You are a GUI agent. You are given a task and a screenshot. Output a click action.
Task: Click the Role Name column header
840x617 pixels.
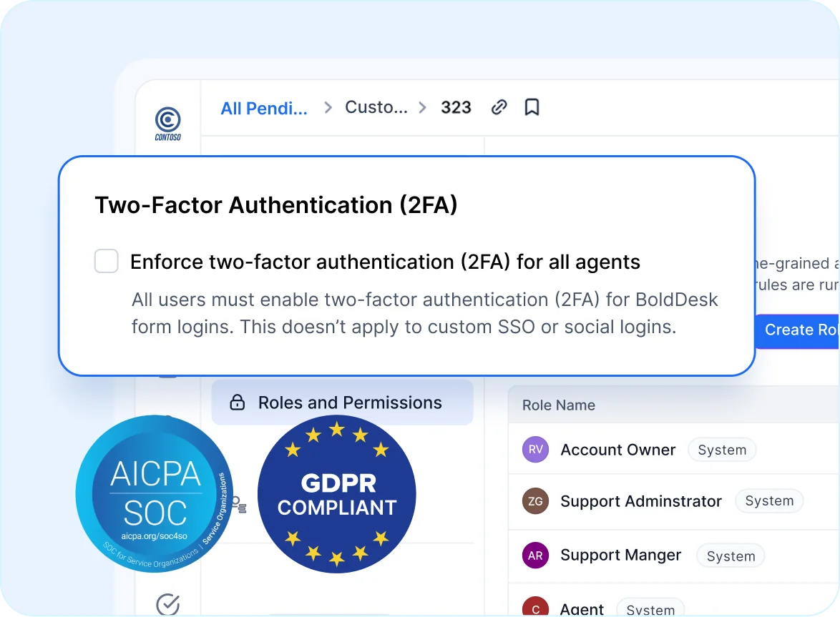coord(559,405)
